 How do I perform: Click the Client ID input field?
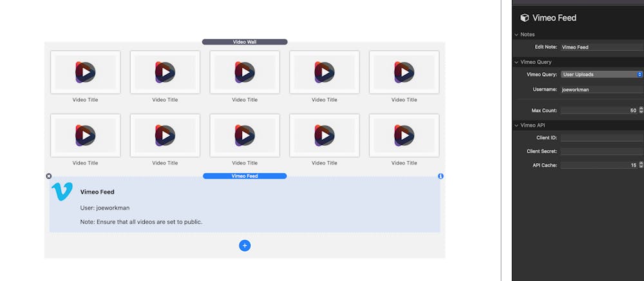click(602, 138)
